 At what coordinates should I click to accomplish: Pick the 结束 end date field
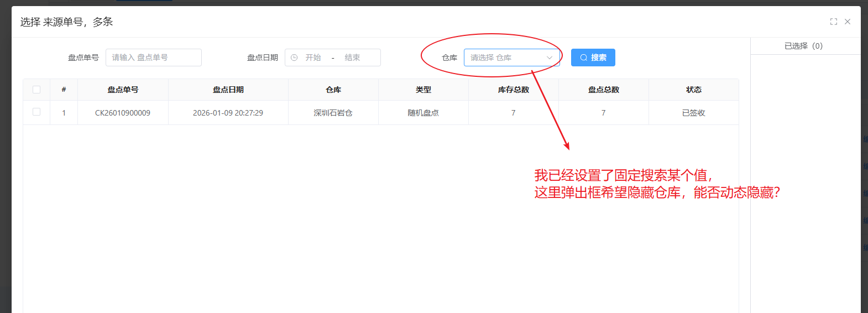(x=352, y=58)
